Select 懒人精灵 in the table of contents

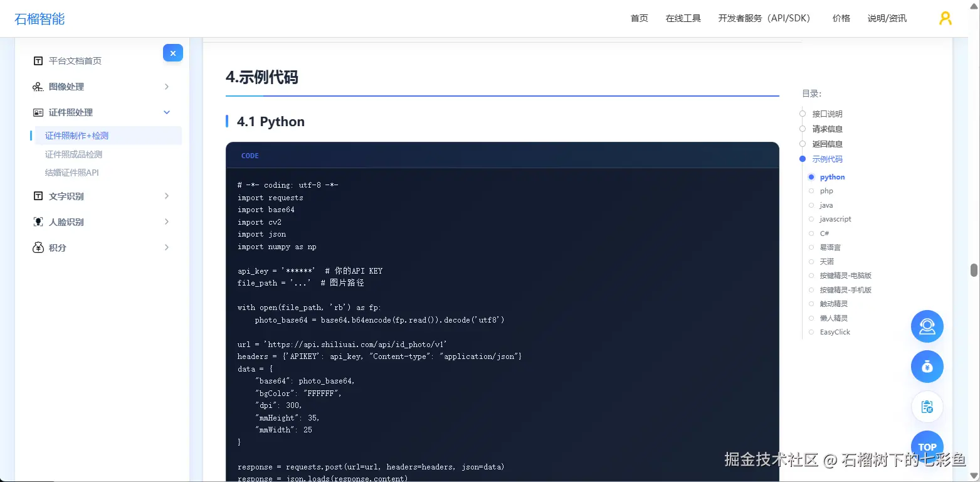(834, 318)
